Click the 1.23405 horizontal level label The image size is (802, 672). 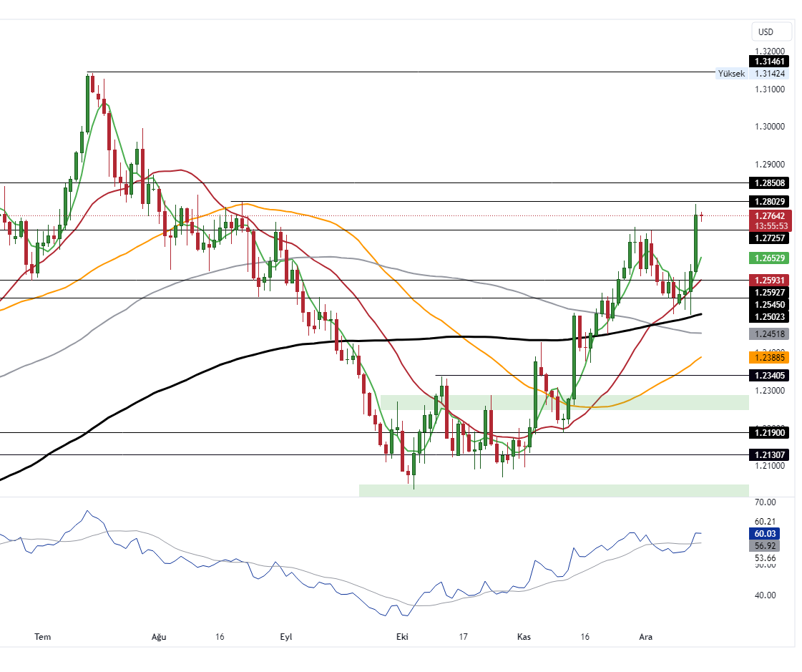click(x=771, y=375)
